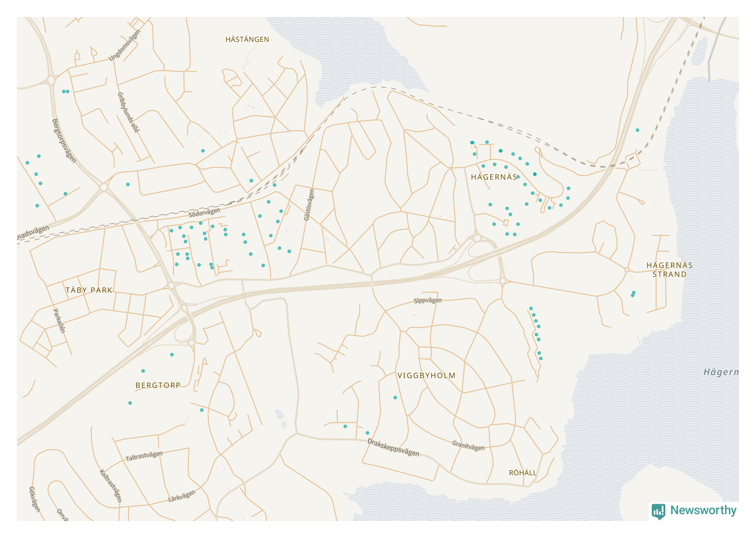Select the Bergtorpsvägen road label
This screenshot has height=538, width=756.
coord(64,141)
